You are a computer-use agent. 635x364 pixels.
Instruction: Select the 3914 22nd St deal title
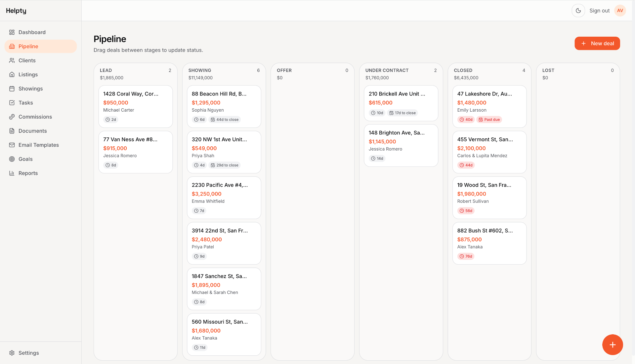click(220, 231)
